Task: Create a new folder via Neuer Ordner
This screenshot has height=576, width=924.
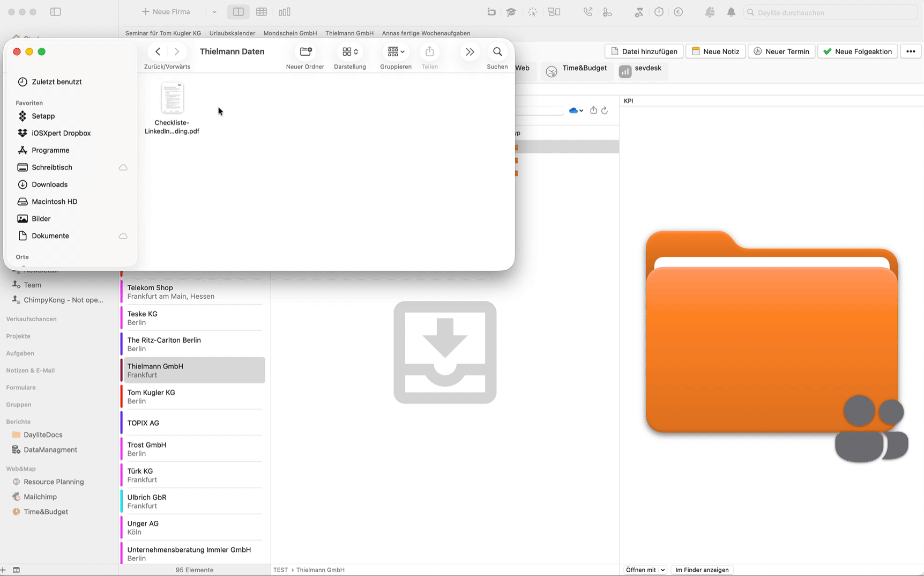Action: [x=305, y=51]
